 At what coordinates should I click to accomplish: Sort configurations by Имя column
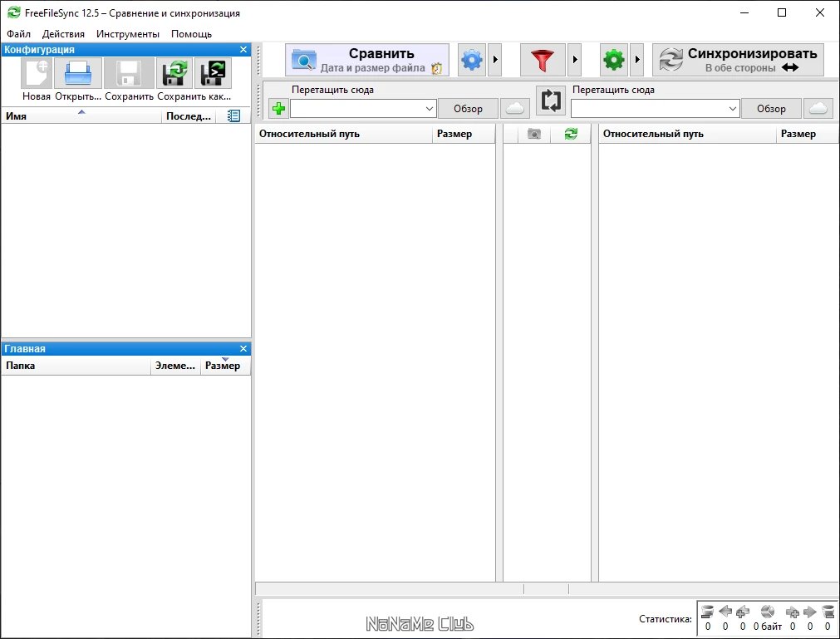(x=81, y=116)
